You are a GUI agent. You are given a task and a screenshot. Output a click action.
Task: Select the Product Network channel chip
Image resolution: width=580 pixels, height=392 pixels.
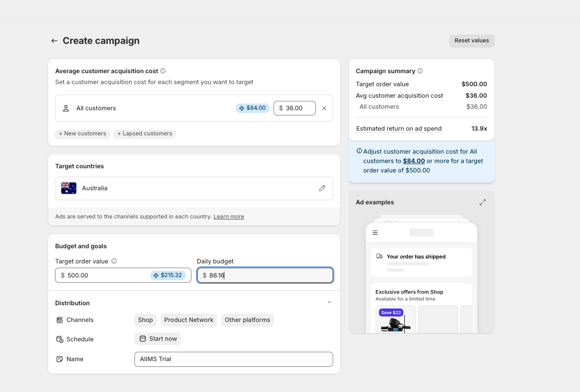pos(189,320)
